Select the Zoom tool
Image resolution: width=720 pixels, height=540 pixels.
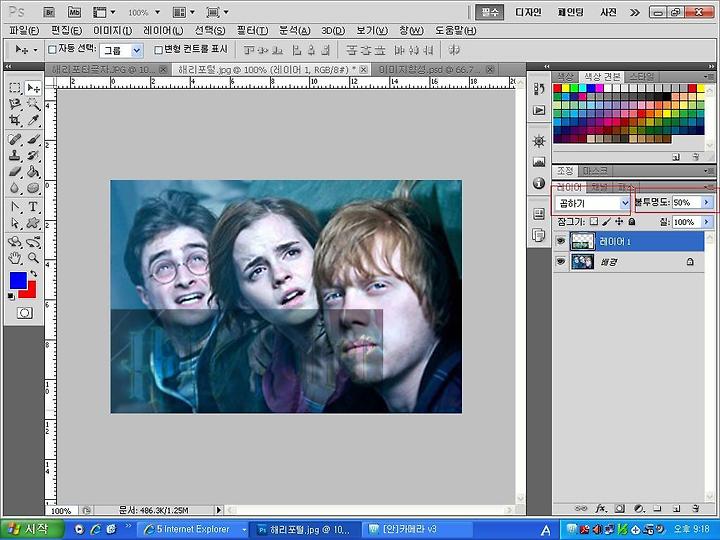(x=33, y=258)
